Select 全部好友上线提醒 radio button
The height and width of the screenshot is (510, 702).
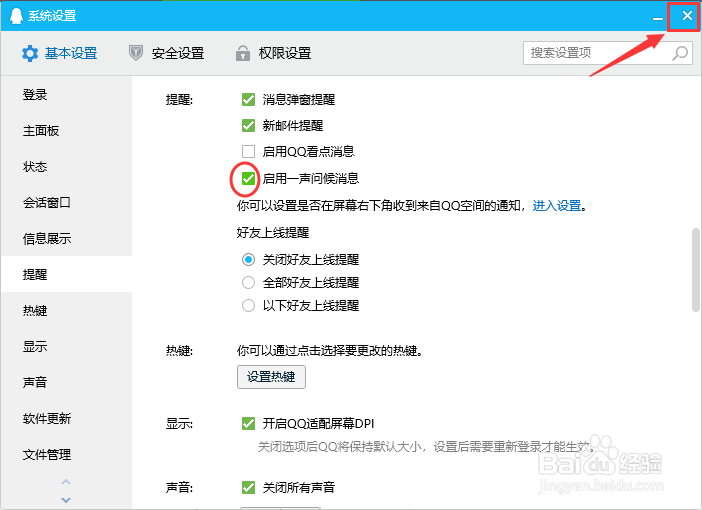[x=248, y=283]
